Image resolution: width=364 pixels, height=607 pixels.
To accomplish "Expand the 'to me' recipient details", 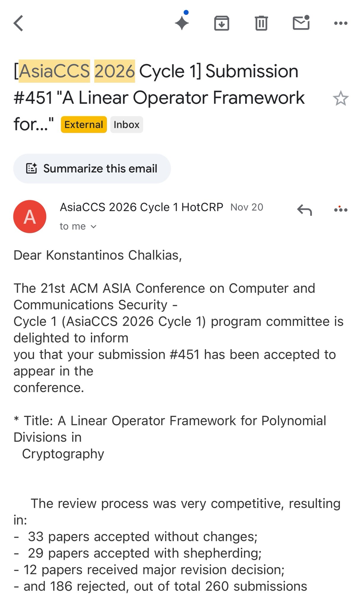I will point(78,226).
